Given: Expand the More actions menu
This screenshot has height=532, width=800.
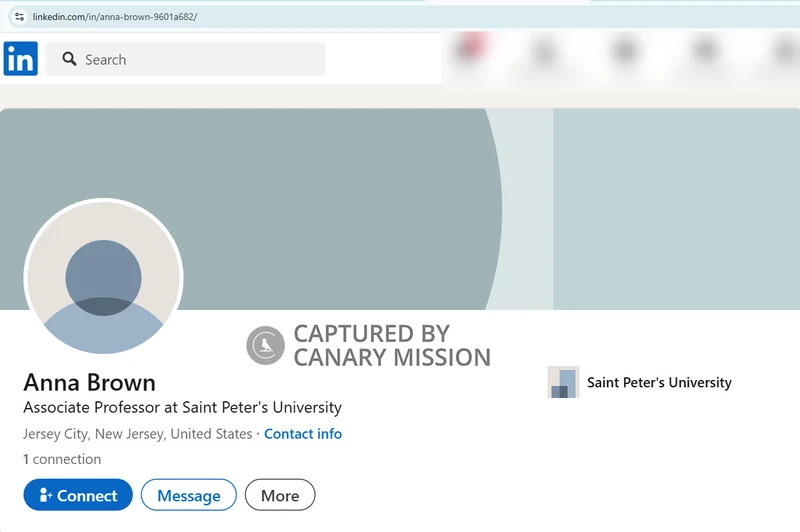Looking at the screenshot, I should point(280,495).
